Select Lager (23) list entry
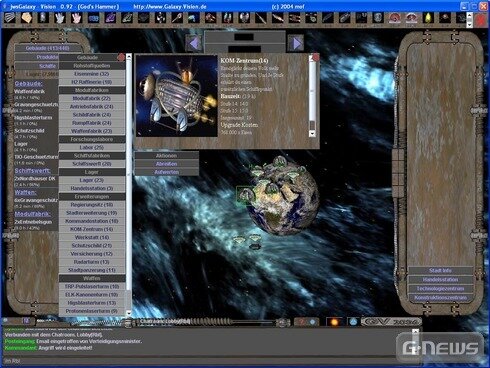The height and width of the screenshot is (368, 490). [92, 180]
